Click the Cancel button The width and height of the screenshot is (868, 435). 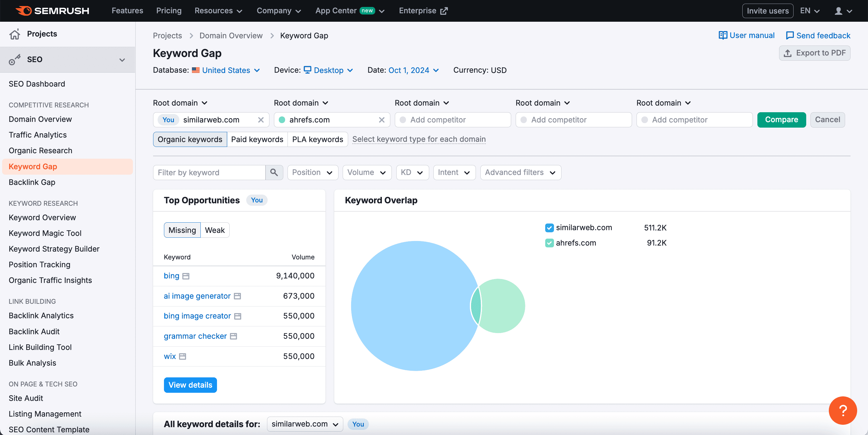click(x=827, y=120)
